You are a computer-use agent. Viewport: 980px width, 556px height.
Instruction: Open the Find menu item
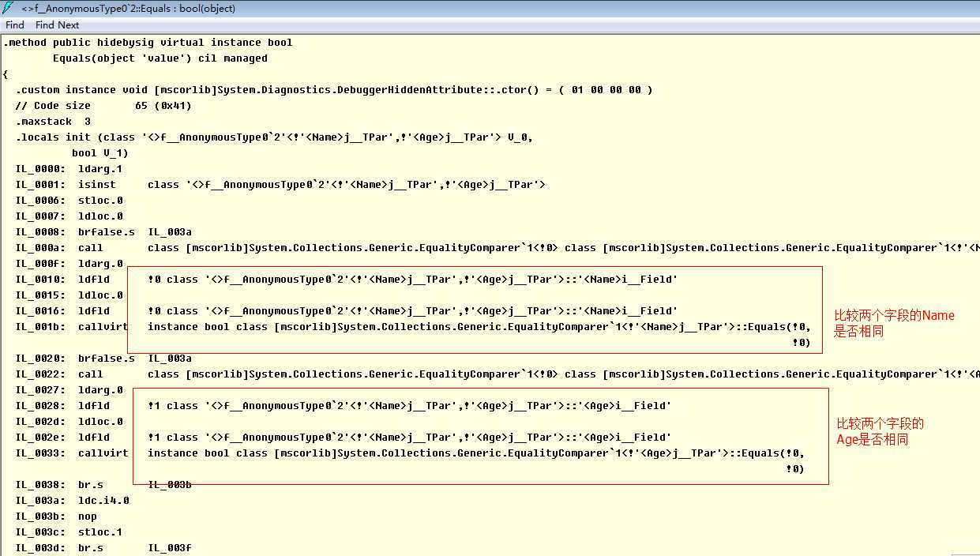point(15,25)
